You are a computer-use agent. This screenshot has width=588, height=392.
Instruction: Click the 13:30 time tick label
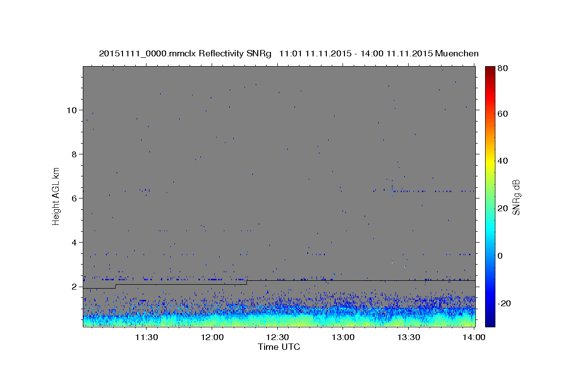(x=408, y=337)
